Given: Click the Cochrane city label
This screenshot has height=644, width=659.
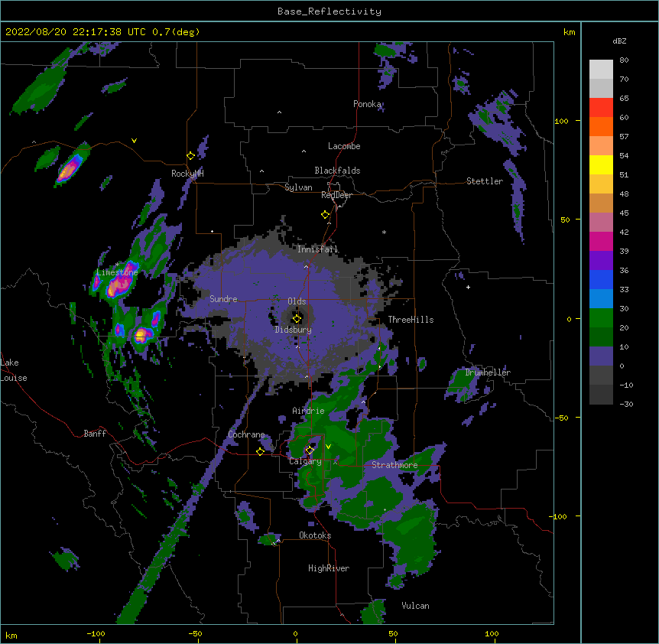Looking at the screenshot, I should (246, 434).
